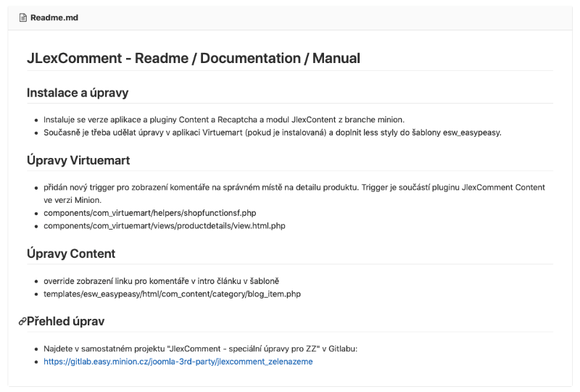Click the Přehled úprav section heading
This screenshot has width=580, height=392.
[x=65, y=321]
